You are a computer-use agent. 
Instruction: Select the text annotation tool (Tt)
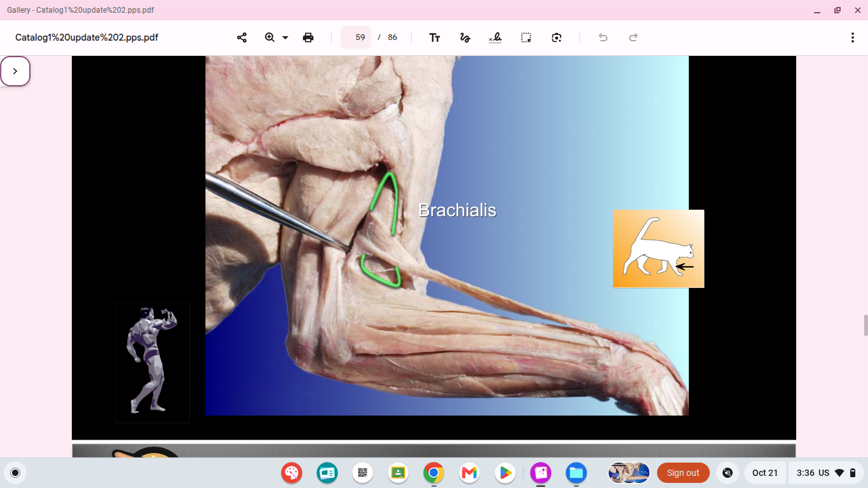[x=435, y=37]
